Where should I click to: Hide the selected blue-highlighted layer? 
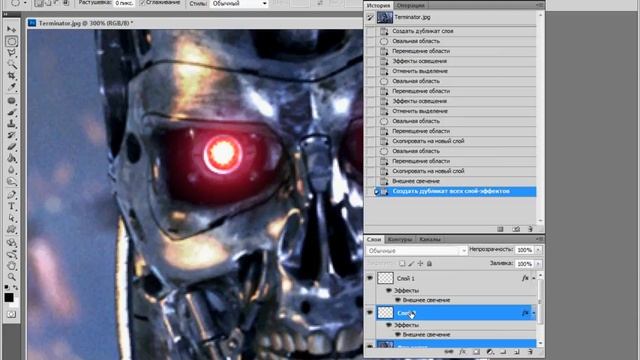click(370, 313)
